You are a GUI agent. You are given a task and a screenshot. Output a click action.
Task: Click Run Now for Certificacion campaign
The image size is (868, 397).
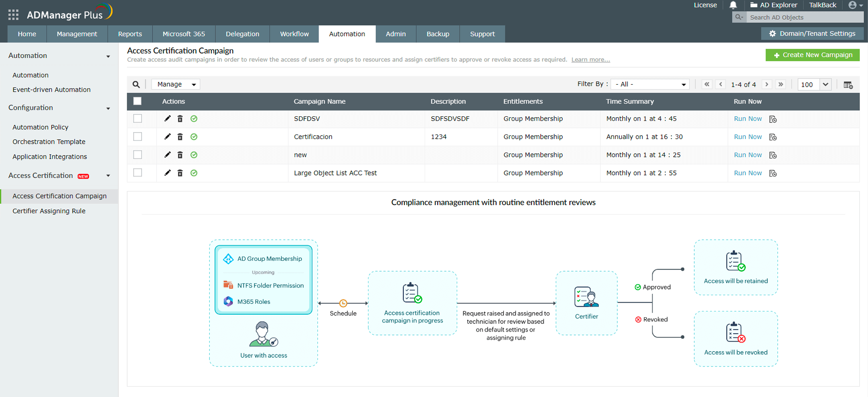(x=747, y=137)
